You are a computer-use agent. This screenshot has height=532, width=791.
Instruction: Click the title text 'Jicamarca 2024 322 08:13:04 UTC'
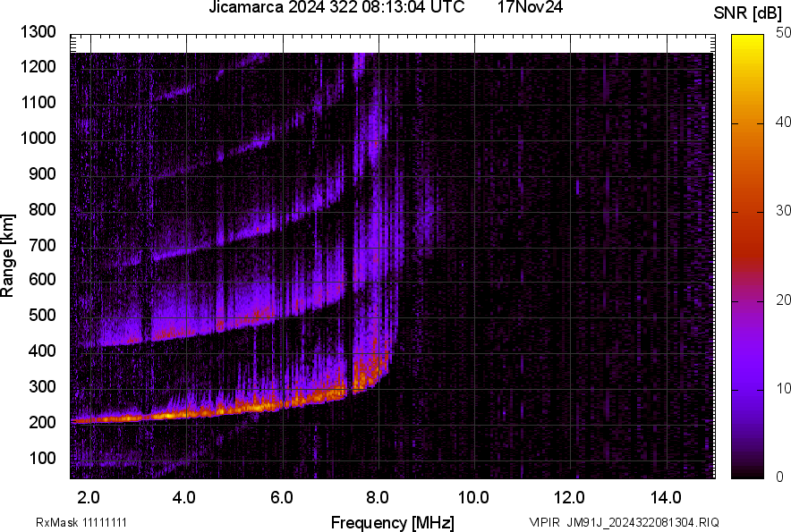[x=336, y=7]
